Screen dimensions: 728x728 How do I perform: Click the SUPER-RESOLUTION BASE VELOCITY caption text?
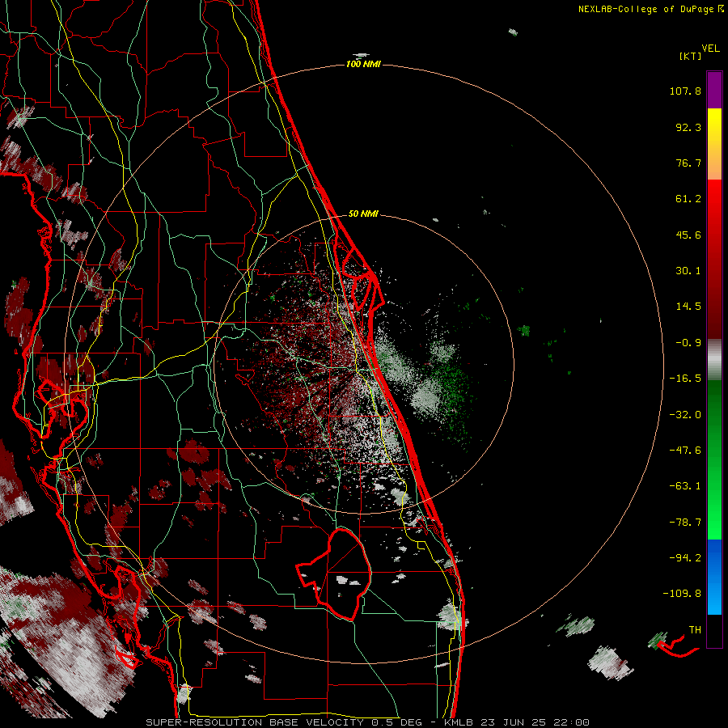tap(256, 722)
